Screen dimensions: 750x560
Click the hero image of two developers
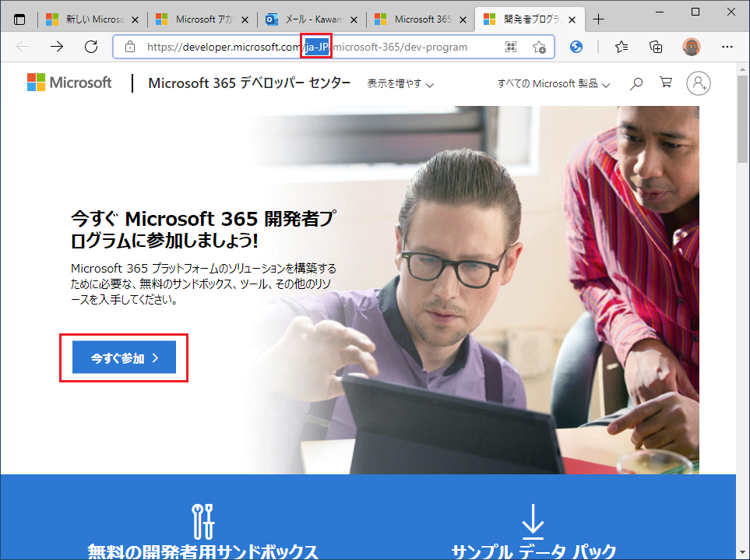point(474,290)
